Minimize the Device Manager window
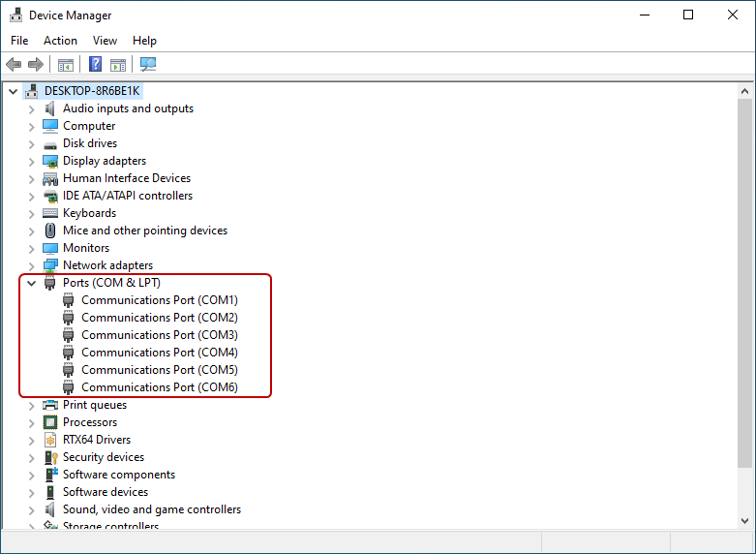756x554 pixels. 645,15
